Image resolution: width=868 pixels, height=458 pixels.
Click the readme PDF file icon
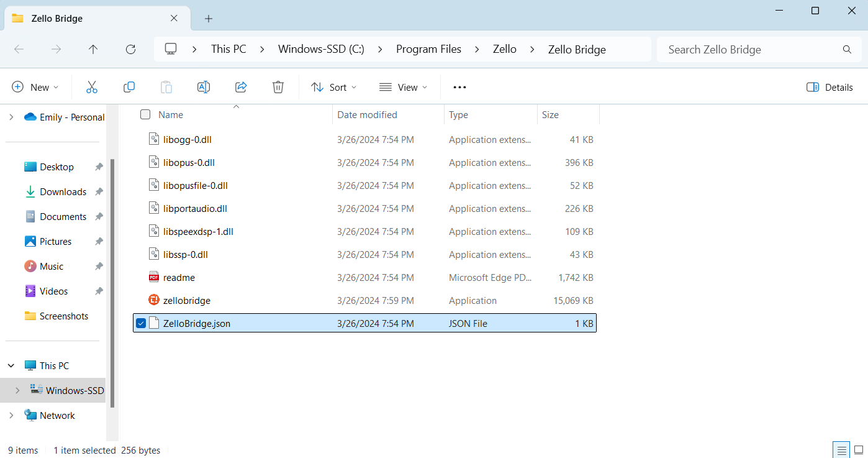154,277
